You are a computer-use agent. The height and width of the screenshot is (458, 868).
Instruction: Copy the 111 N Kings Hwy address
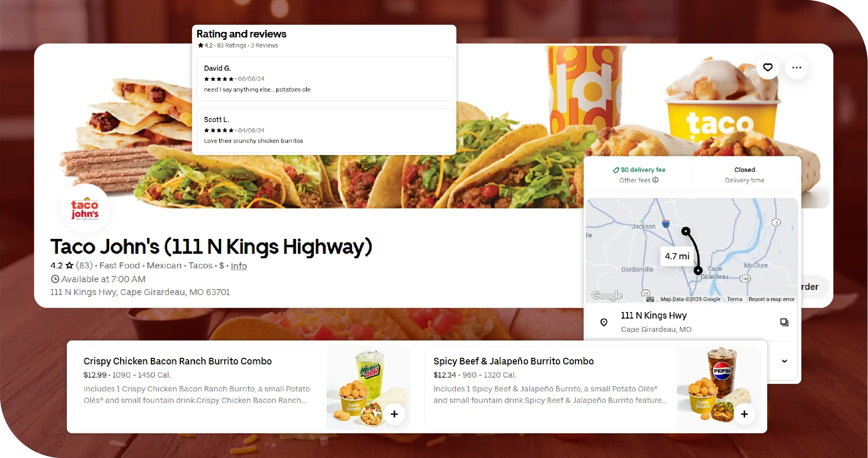pyautogui.click(x=784, y=322)
